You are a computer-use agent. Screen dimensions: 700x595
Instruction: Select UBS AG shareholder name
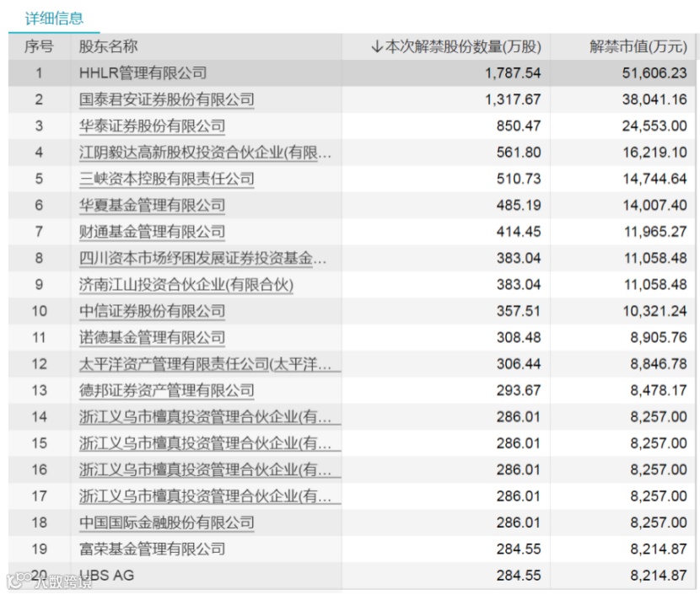(107, 576)
